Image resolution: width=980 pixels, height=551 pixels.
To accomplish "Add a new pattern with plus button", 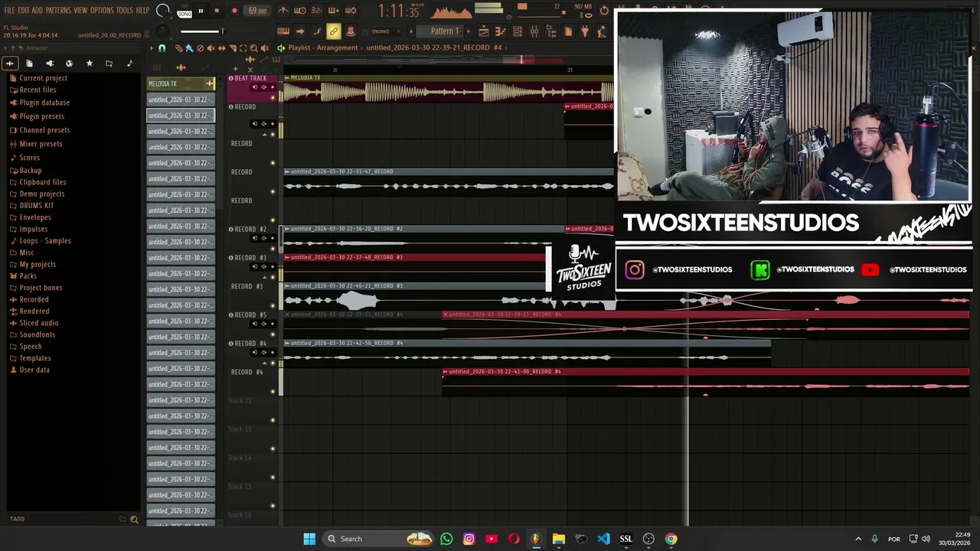I will pyautogui.click(x=468, y=31).
